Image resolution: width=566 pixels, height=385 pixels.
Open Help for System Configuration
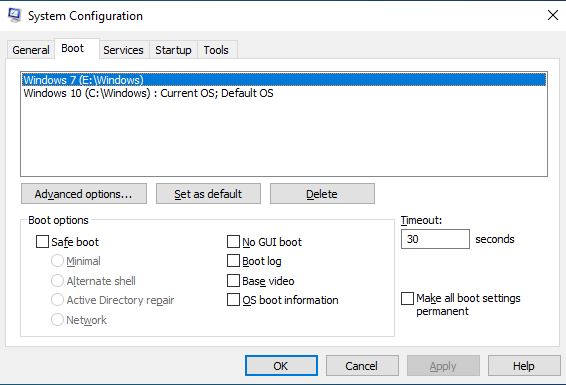pyautogui.click(x=524, y=366)
